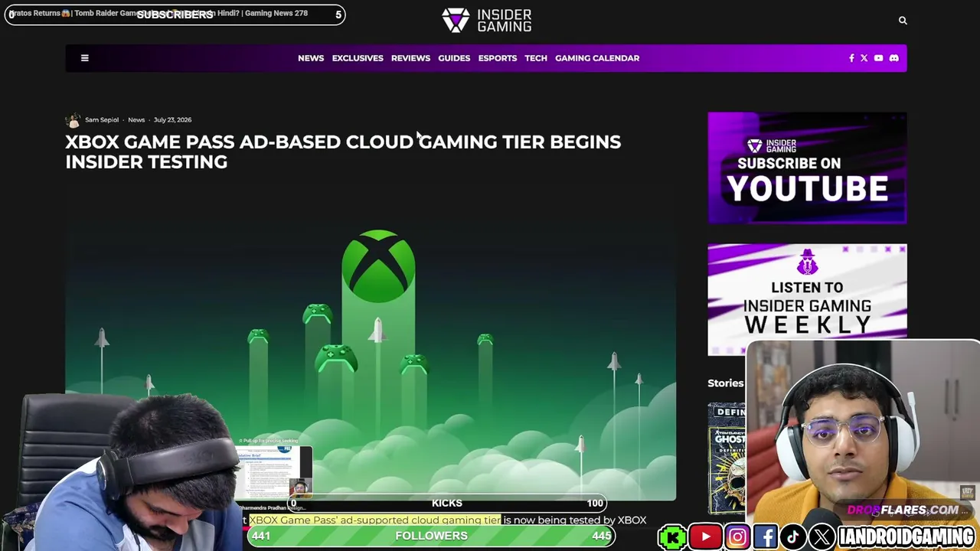
Task: Navigate to ESPORTS
Action: pyautogui.click(x=498, y=58)
